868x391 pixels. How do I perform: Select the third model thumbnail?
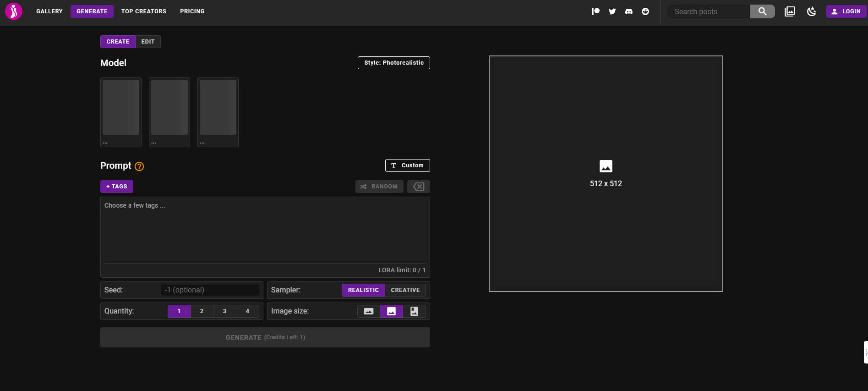coord(218,112)
